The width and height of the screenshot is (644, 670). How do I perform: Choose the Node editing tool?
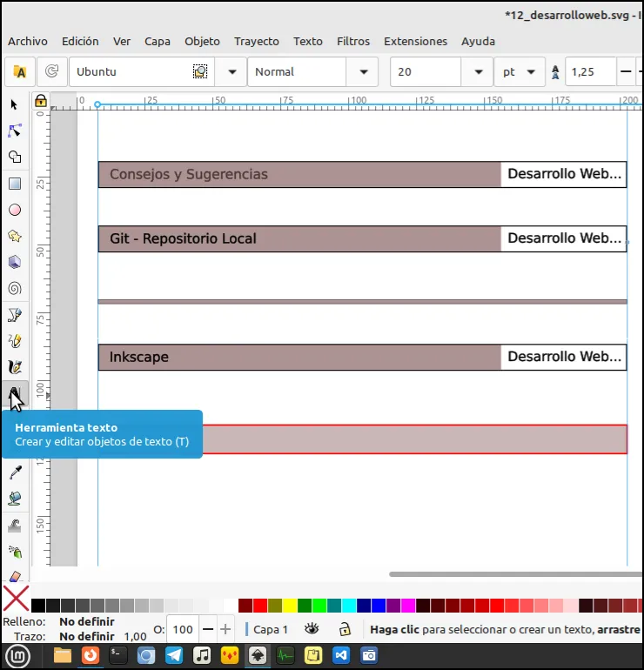tap(15, 131)
